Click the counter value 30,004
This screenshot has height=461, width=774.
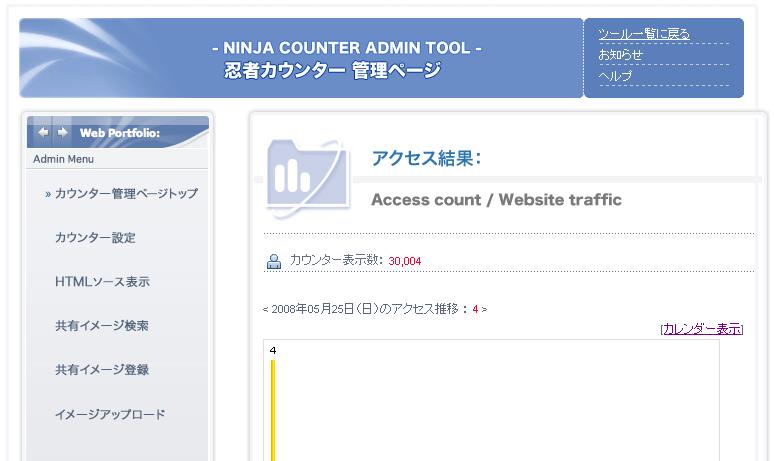pos(405,261)
